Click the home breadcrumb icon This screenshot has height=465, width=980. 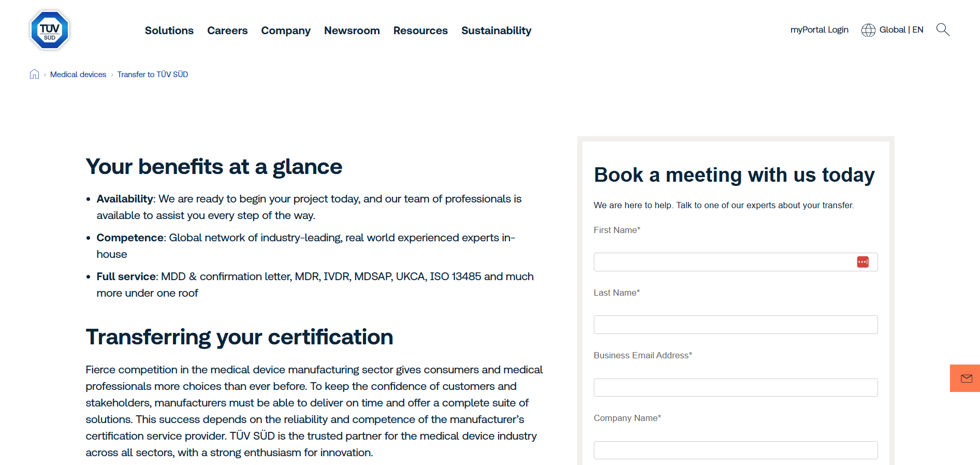34,74
